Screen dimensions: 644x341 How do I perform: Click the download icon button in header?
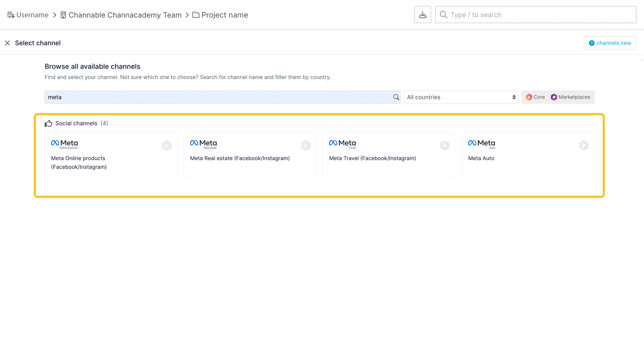[x=422, y=15]
